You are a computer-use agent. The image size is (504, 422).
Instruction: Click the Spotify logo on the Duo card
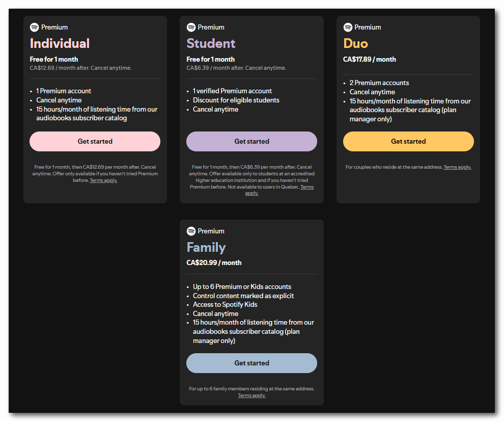pos(348,28)
